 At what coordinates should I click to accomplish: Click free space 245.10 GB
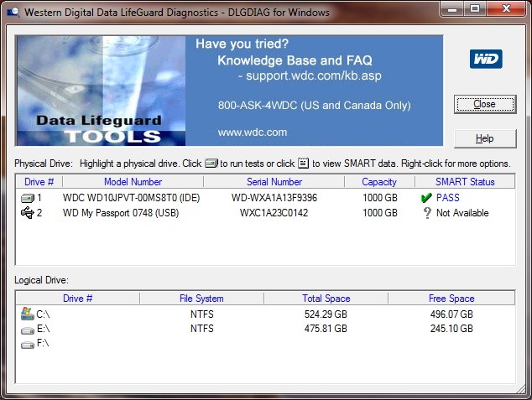451,329
